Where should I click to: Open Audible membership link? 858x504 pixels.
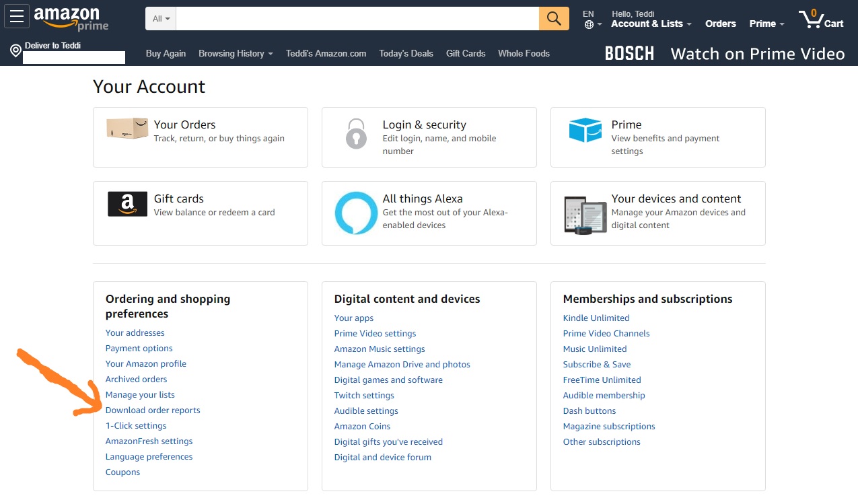[x=604, y=395]
